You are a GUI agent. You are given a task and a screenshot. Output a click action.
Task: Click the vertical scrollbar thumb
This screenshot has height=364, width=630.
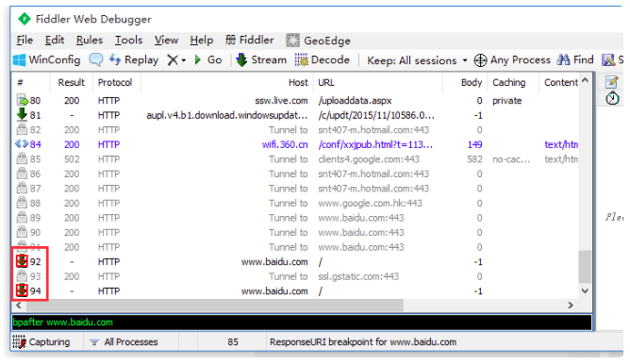pyautogui.click(x=585, y=267)
